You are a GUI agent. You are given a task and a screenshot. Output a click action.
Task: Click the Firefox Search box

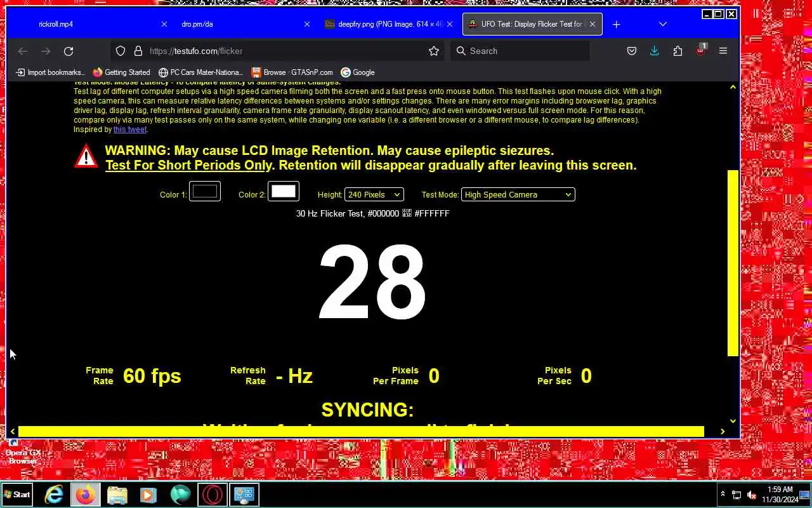point(520,51)
